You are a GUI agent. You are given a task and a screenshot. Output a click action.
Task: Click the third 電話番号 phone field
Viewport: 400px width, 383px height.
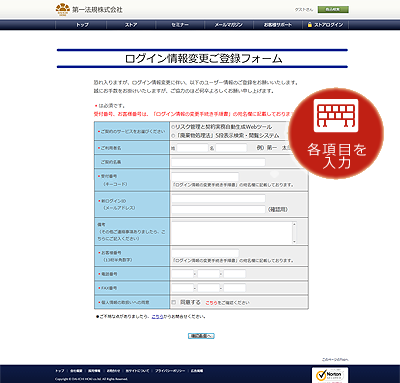[x=234, y=274]
